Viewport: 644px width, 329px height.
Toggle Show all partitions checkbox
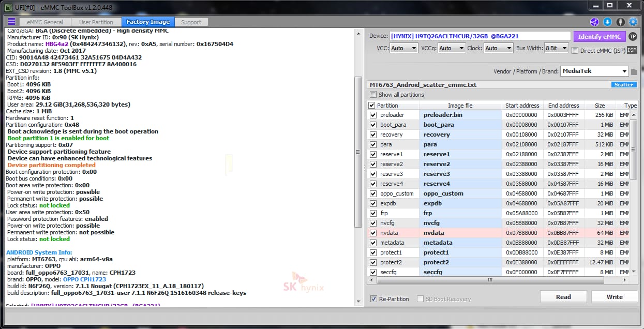pos(373,95)
